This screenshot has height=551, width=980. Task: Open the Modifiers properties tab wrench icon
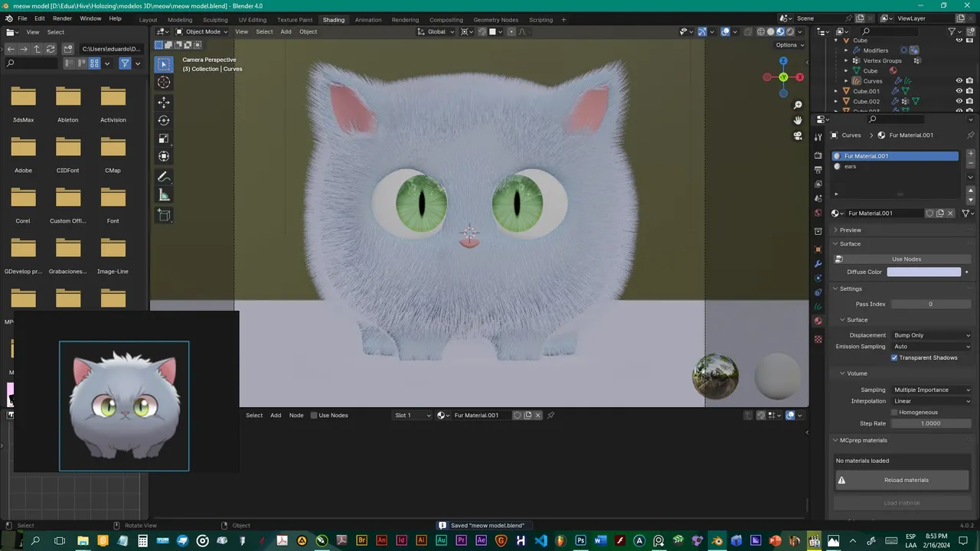coord(818,263)
